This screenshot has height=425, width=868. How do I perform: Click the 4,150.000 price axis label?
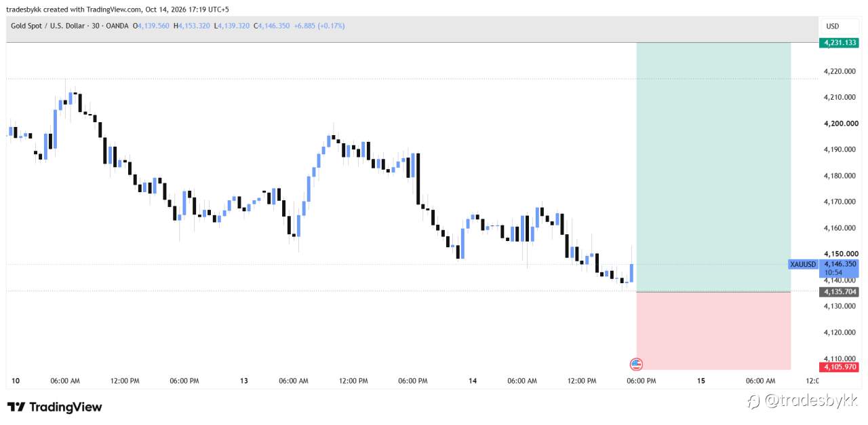(x=841, y=254)
